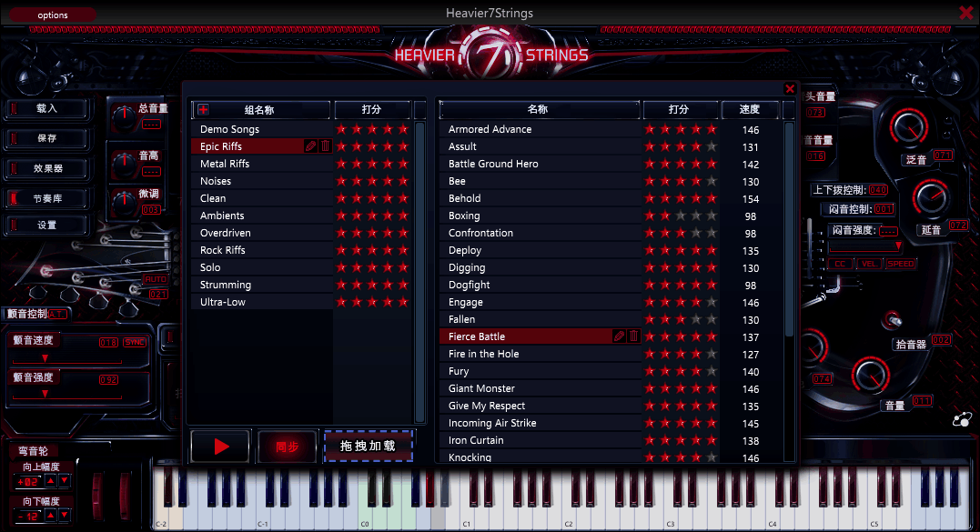980x532 pixels.
Task: Toggle the AUTO button near guitar headstock
Action: (x=155, y=279)
